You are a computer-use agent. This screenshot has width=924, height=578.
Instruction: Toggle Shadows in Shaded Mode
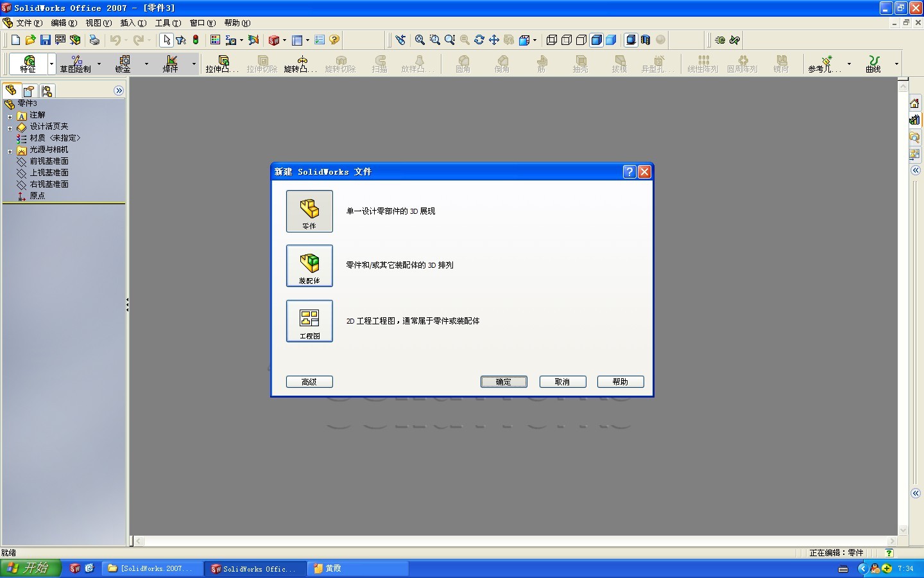click(x=631, y=40)
